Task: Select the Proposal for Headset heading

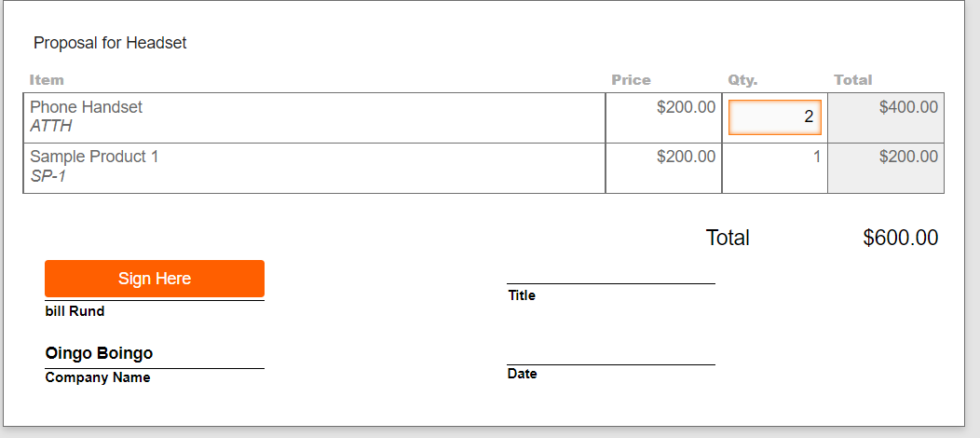Action: 110,43
